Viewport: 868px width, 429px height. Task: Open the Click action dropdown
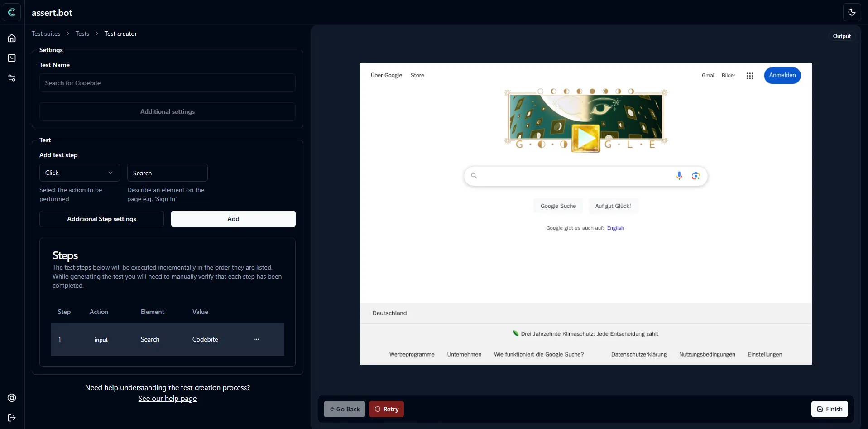[x=80, y=173]
